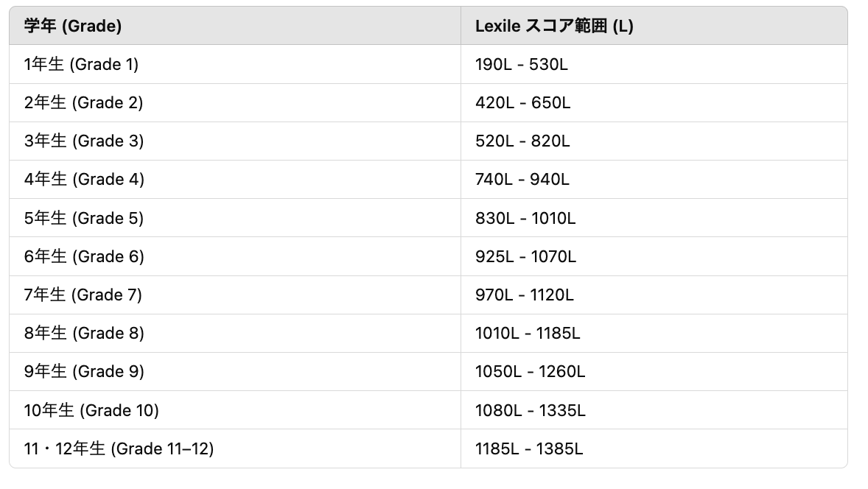
Task: Select the 7年生 (Grade 7) cell
Action: [x=83, y=295]
